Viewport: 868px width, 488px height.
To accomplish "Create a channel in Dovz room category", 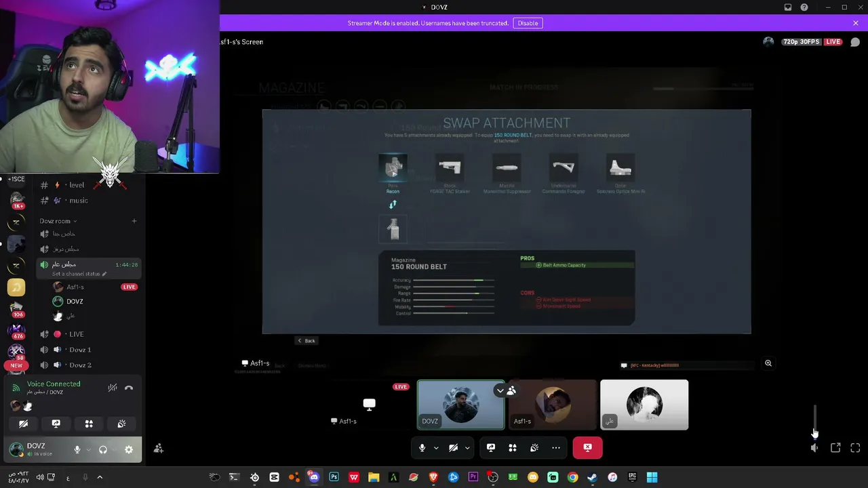I will pos(134,221).
